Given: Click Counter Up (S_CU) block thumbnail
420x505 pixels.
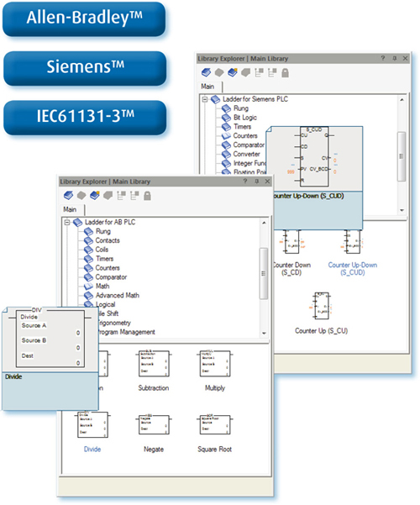Looking at the screenshot, I should pos(322,306).
